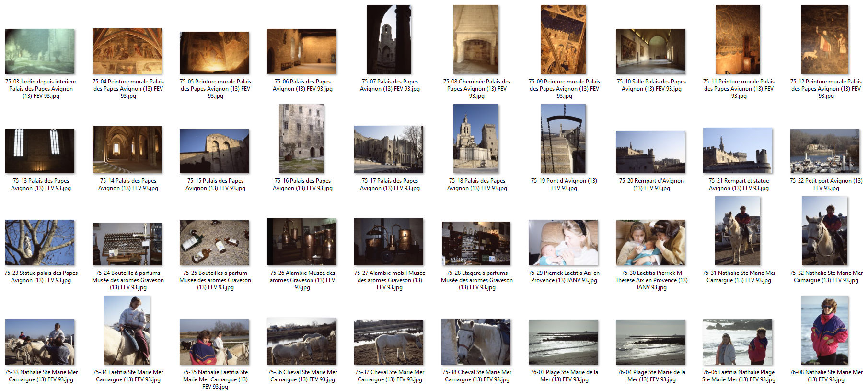868x391 pixels.
Task: Select the 75-32 Nathalie Ste Marie Mer thumbnail
Action: 825,231
